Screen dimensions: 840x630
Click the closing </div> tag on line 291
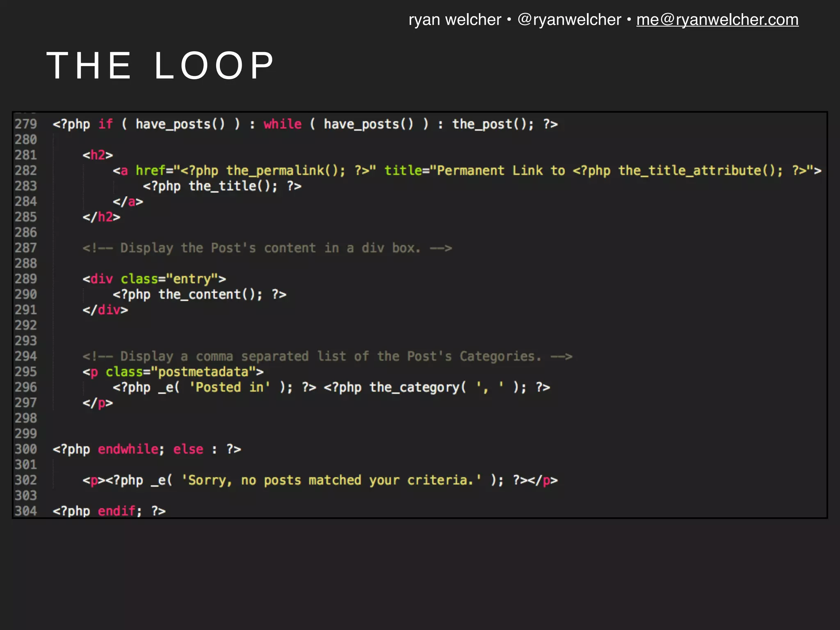(105, 310)
